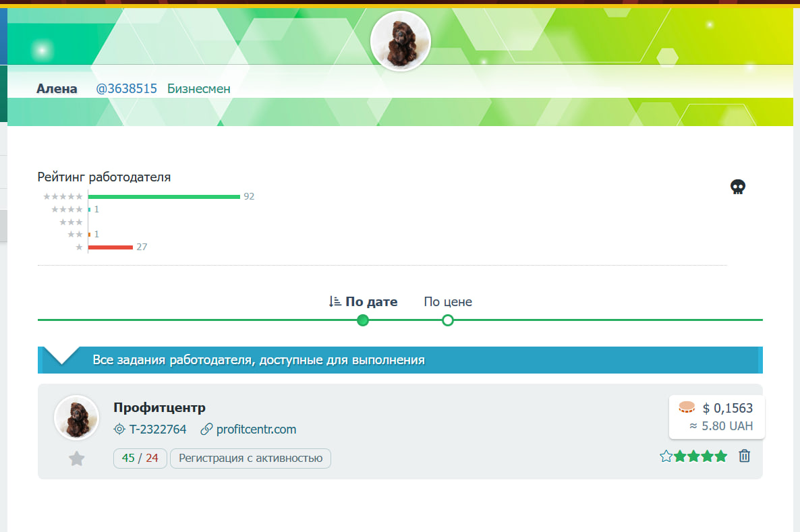The image size is (800, 532).
Task: Click the green five-star rating bar
Action: pos(164,197)
